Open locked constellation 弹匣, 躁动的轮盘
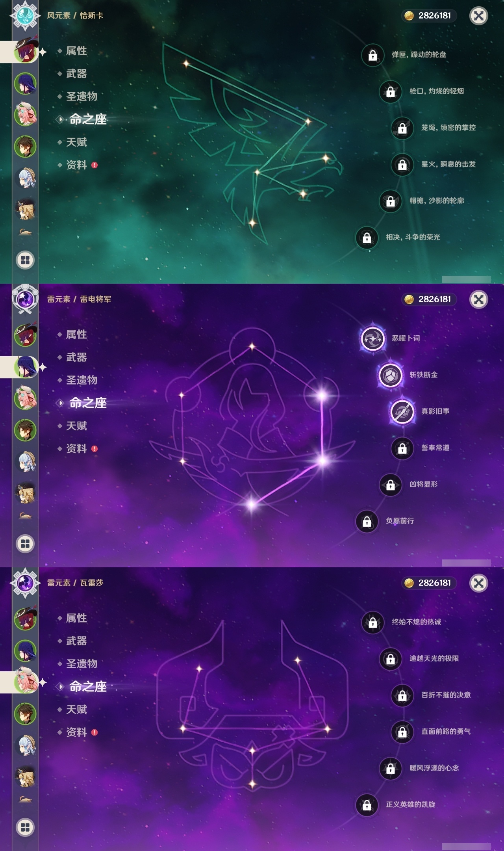This screenshot has height=851, width=504. coord(372,55)
